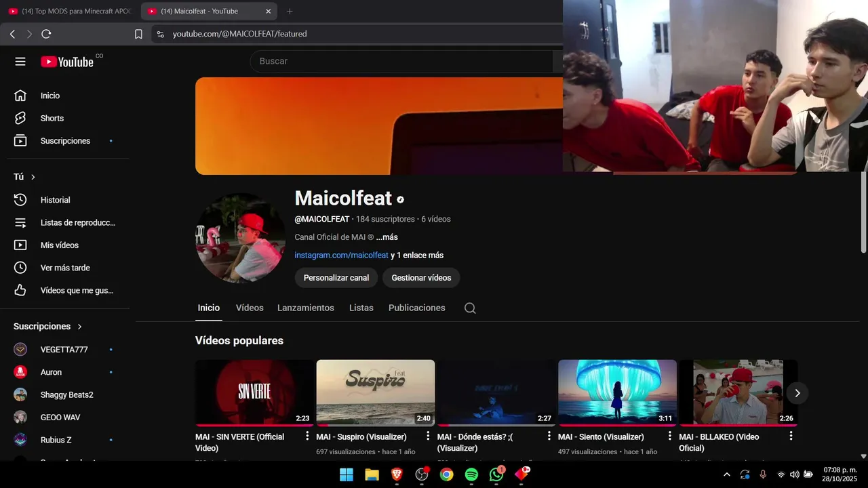Open options menu for MAI - BLLAKEO

[791, 436]
